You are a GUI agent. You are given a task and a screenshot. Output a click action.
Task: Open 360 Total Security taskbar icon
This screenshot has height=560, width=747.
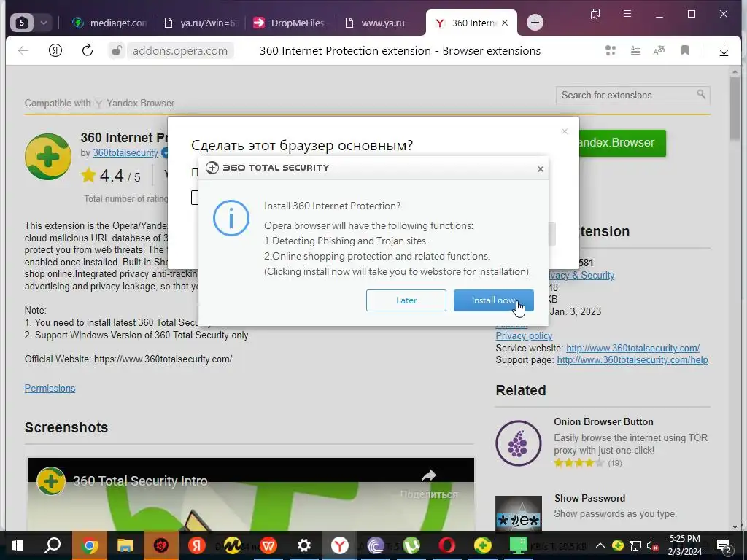coord(483,545)
